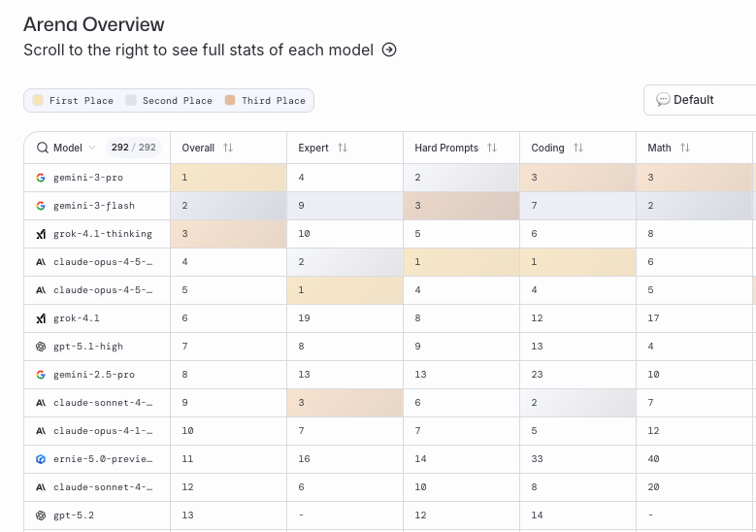Click the ernie-5.0-preview model name

pos(103,458)
